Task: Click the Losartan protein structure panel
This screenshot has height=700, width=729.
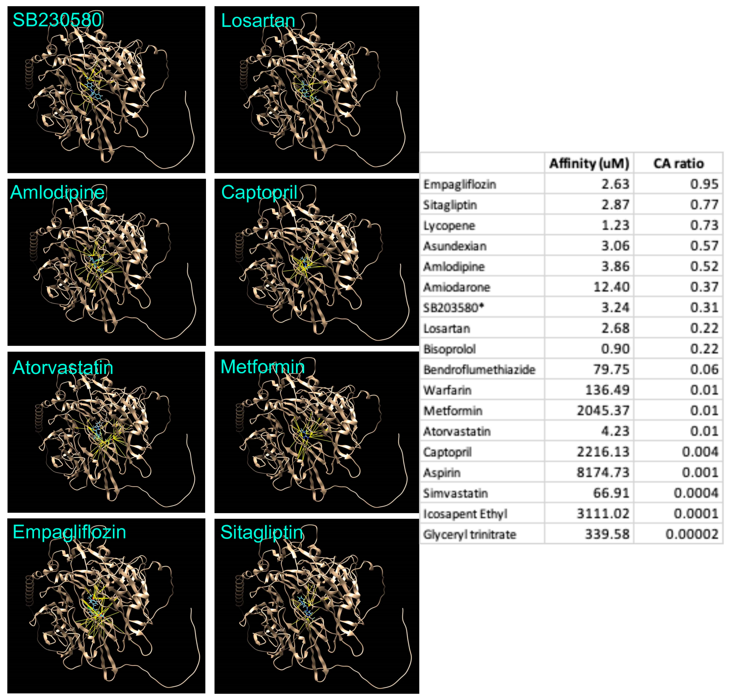Action: (x=317, y=89)
